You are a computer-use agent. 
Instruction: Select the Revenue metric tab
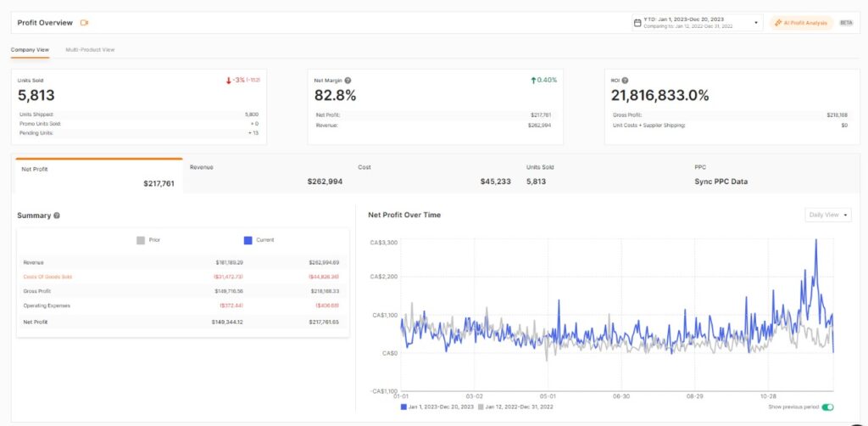point(267,175)
